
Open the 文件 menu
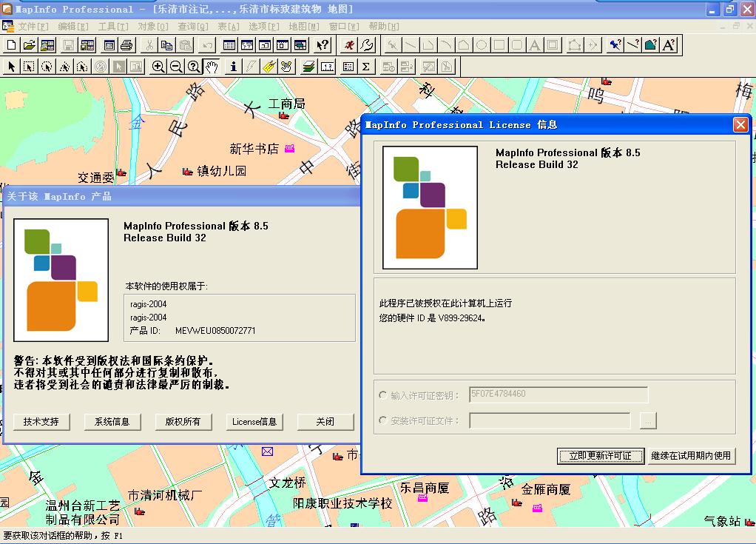coord(33,27)
